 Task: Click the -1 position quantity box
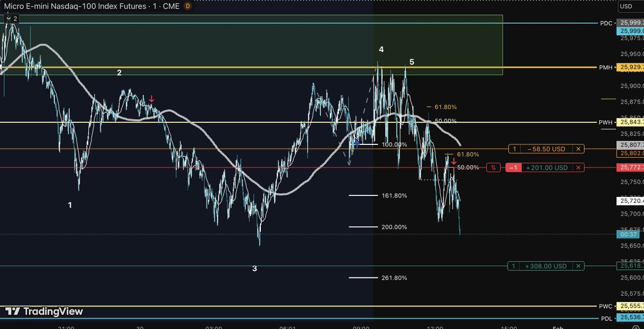[x=513, y=168]
